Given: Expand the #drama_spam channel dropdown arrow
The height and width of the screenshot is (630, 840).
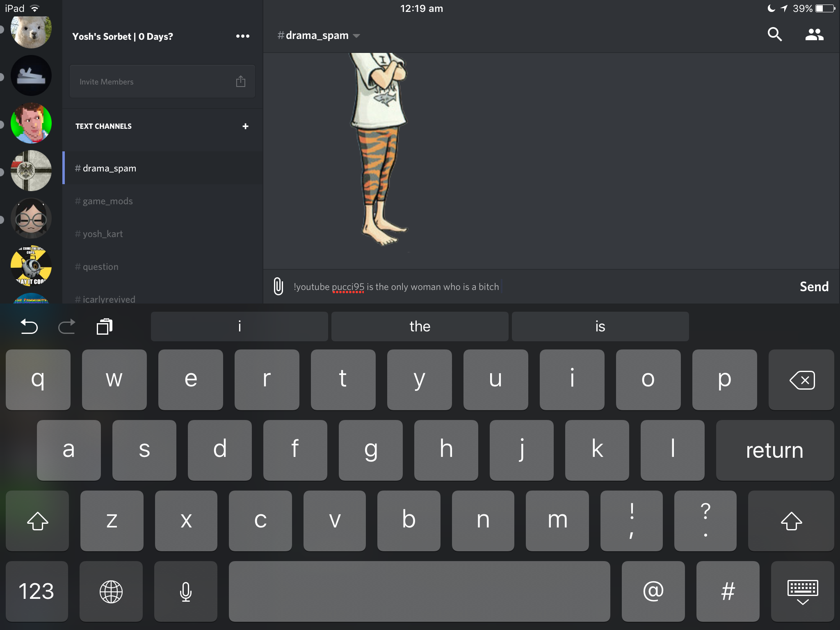Looking at the screenshot, I should (x=356, y=36).
